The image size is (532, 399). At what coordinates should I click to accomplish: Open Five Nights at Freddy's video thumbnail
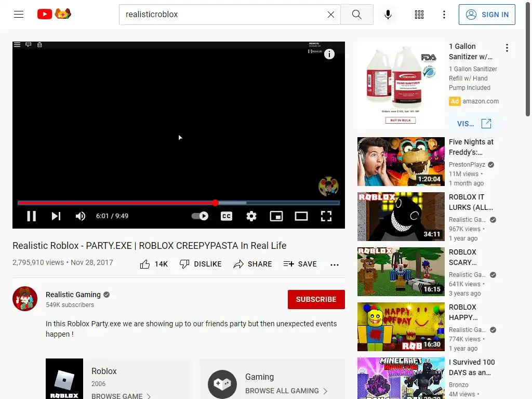click(401, 162)
